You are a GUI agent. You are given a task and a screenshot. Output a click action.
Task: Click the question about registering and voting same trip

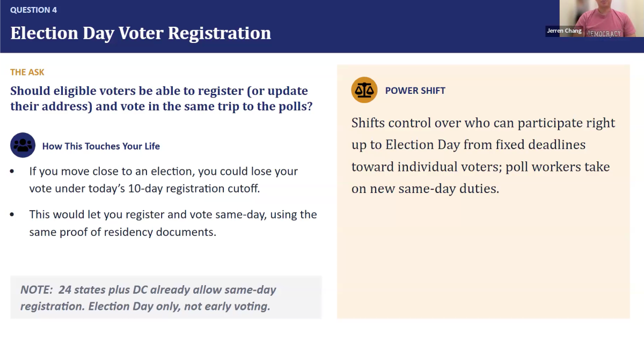(162, 98)
